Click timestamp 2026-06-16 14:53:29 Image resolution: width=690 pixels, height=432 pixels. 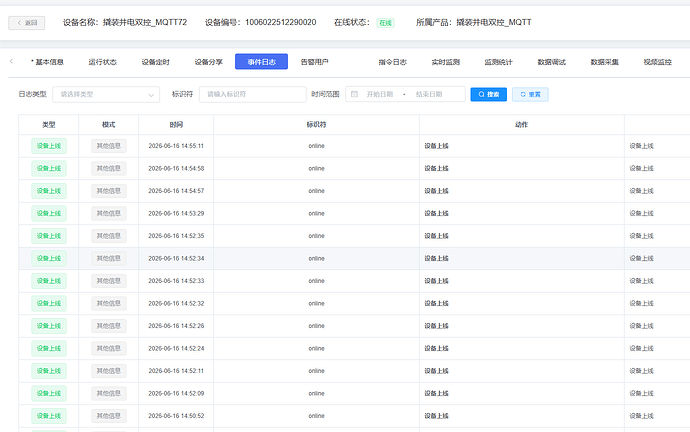point(176,213)
